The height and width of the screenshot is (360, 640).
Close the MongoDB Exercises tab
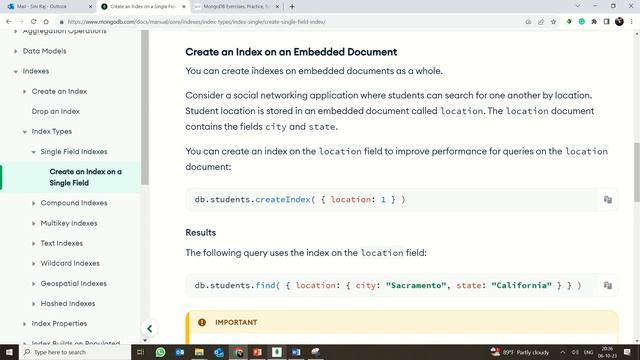pyautogui.click(x=278, y=7)
